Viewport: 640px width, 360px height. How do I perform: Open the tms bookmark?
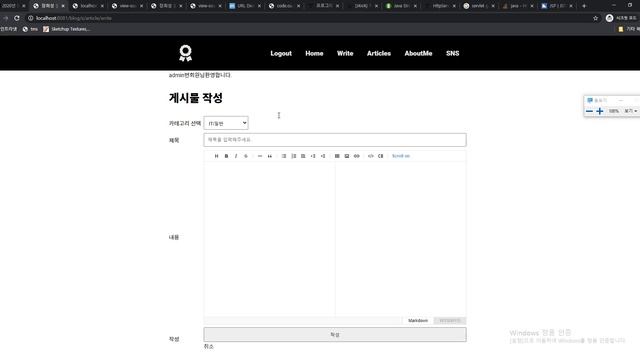click(x=30, y=29)
